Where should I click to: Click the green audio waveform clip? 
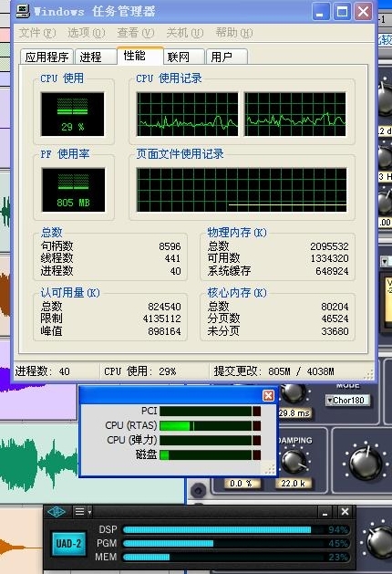point(38,464)
